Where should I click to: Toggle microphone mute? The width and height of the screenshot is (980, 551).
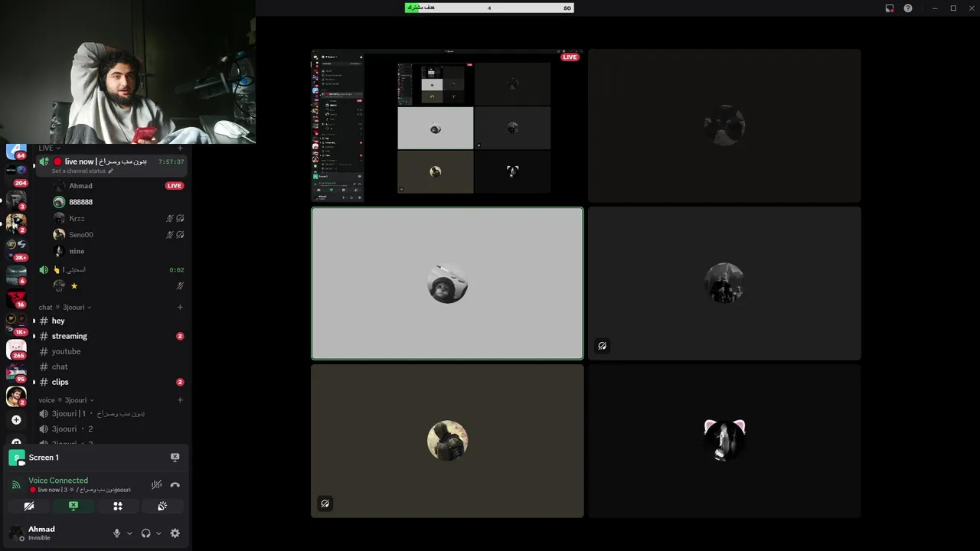pos(117,533)
